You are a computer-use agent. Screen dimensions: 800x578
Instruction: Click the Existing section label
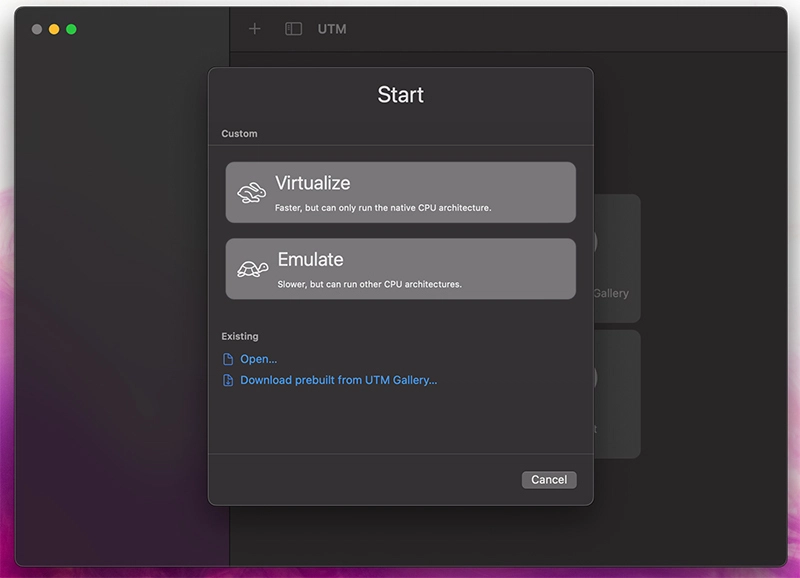pyautogui.click(x=240, y=336)
